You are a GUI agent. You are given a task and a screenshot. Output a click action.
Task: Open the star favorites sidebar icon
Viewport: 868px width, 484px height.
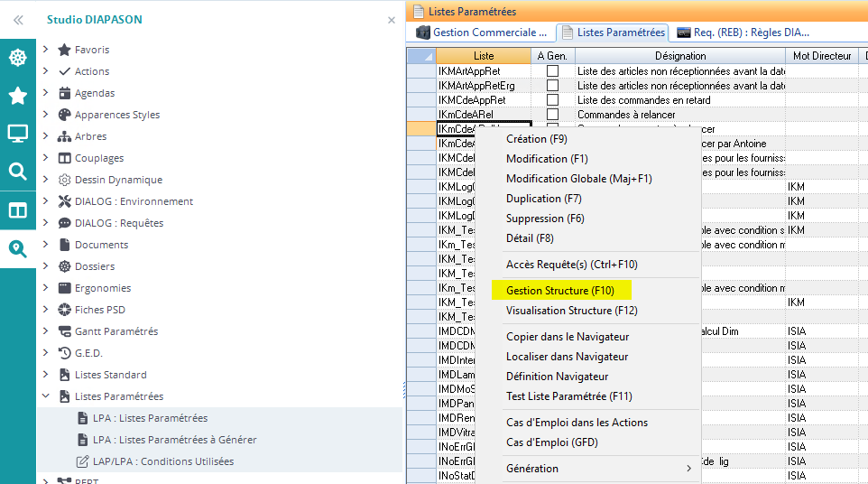click(x=17, y=96)
